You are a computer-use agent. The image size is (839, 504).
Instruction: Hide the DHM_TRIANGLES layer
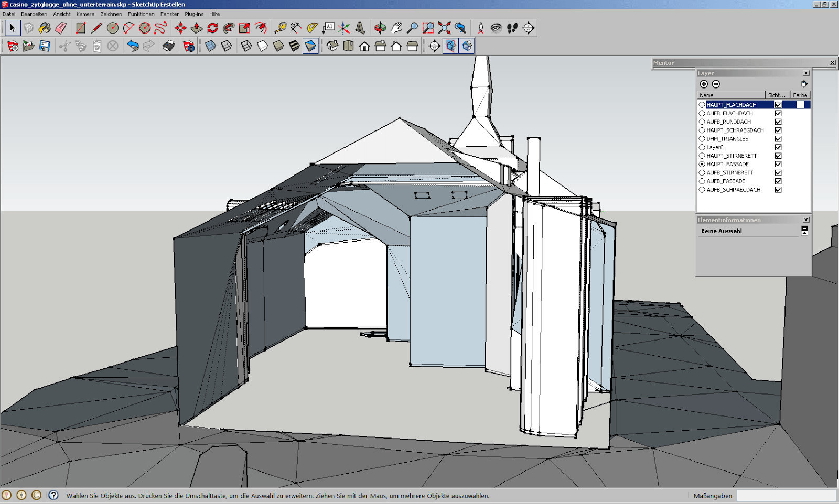pyautogui.click(x=778, y=139)
